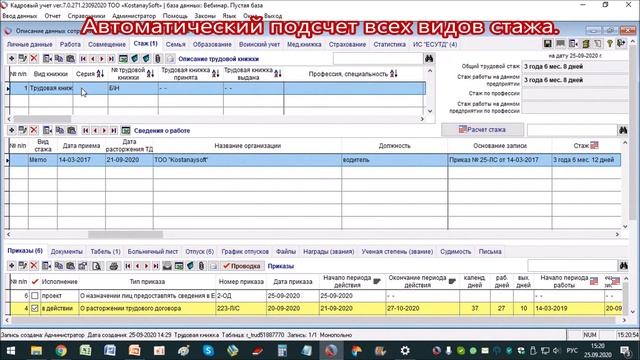The image size is (640, 360).
Task: Open Администратор menu
Action: (134, 16)
